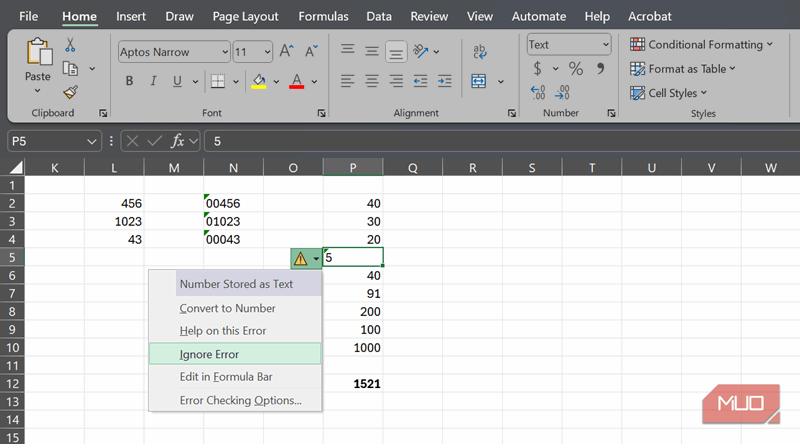800x444 pixels.
Task: Open Alignment dialog launcher
Action: [x=512, y=113]
